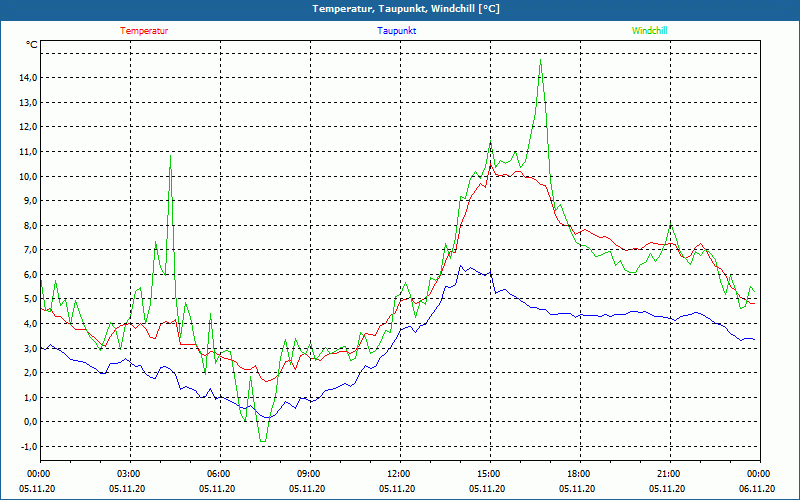Screen dimensions: 800x500
Task: Select the 7,0 y-axis value
Action: [31, 249]
